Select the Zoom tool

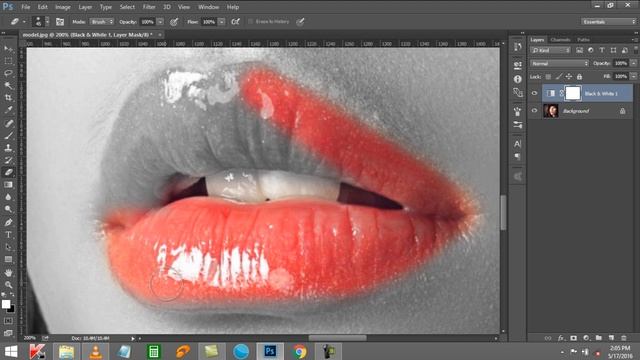pyautogui.click(x=8, y=284)
